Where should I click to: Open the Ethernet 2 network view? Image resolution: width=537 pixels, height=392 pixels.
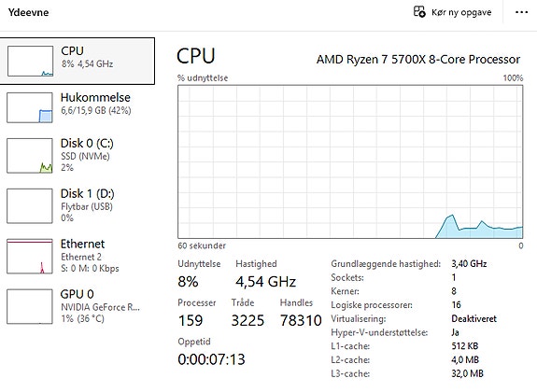click(78, 256)
